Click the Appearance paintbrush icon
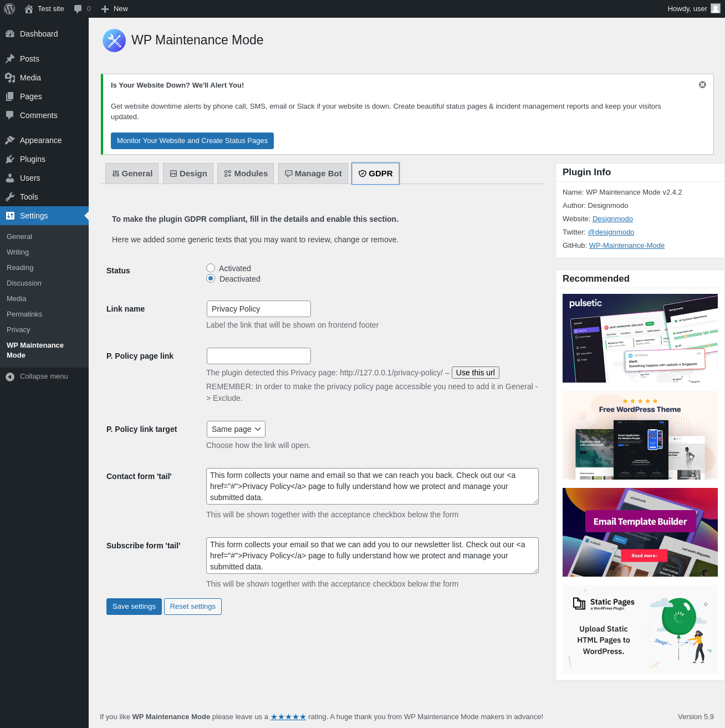 10,140
